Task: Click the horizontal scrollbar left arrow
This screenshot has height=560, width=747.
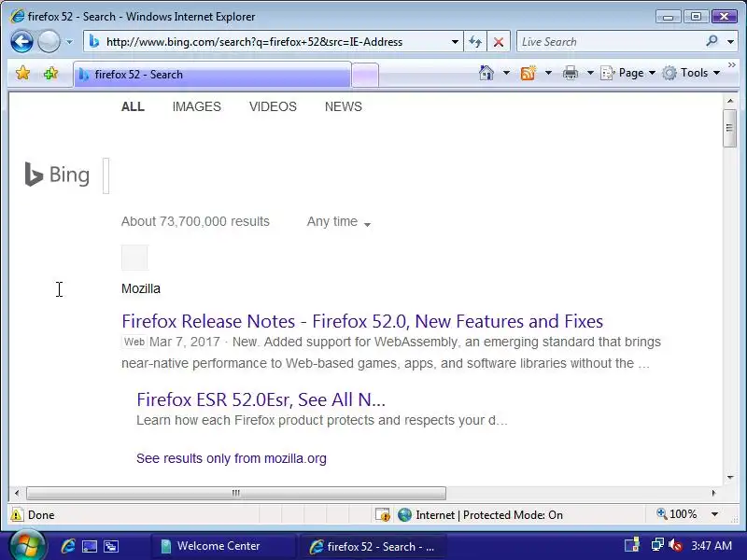Action: (x=17, y=493)
